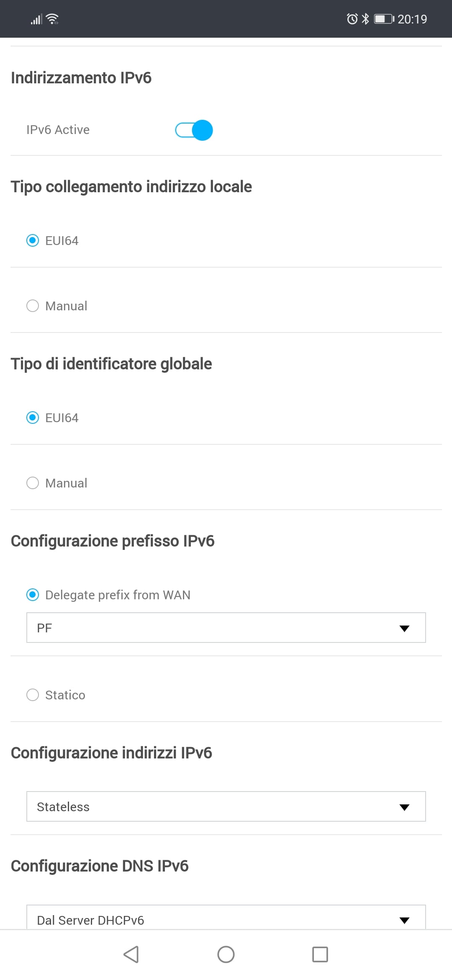The height and width of the screenshot is (980, 452).
Task: Tap the Bluetooth status bar icon
Action: [365, 19]
